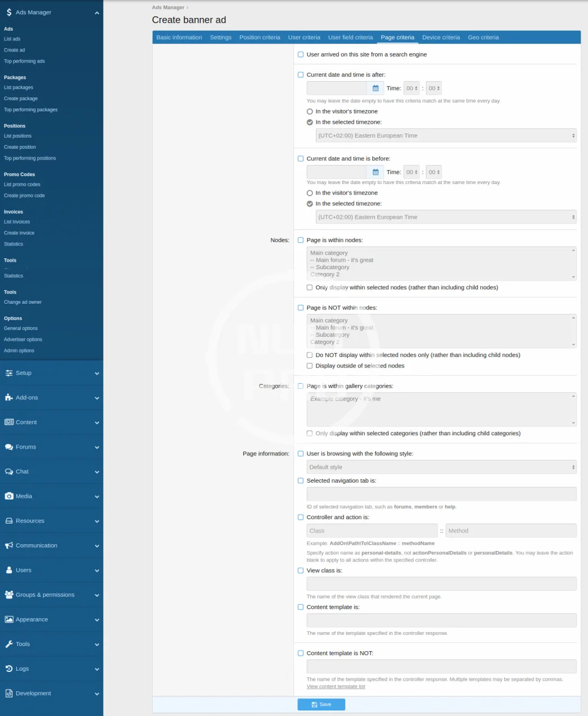Click the Logs history icon
588x716 pixels.
(x=9, y=668)
